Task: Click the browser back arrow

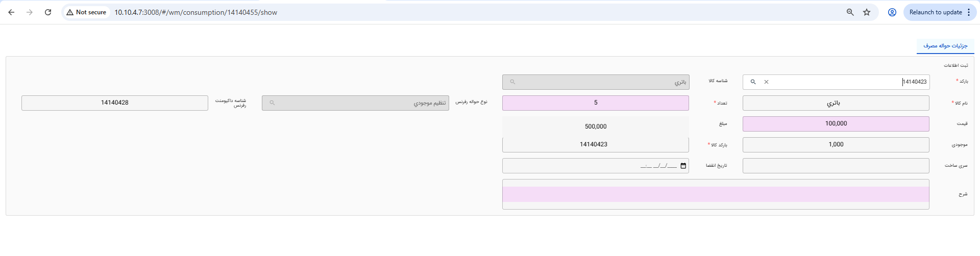Action: [x=11, y=12]
